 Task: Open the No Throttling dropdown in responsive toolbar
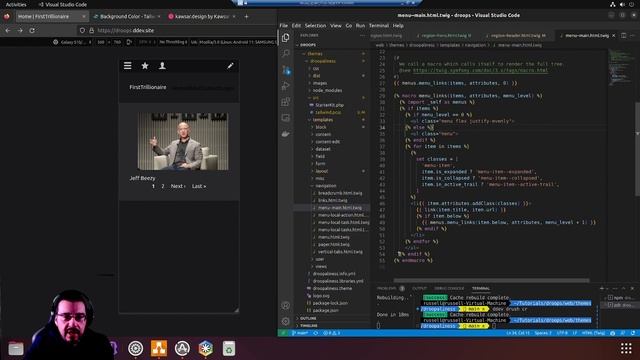(x=173, y=42)
